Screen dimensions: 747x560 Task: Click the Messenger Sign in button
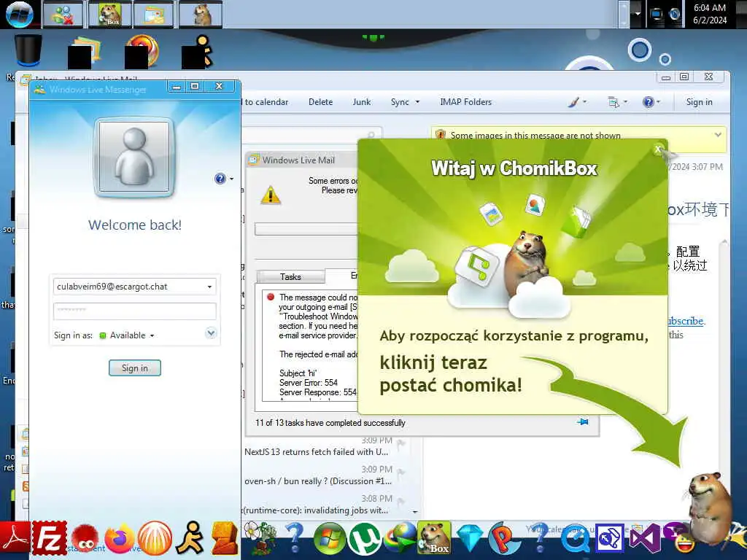(x=135, y=367)
